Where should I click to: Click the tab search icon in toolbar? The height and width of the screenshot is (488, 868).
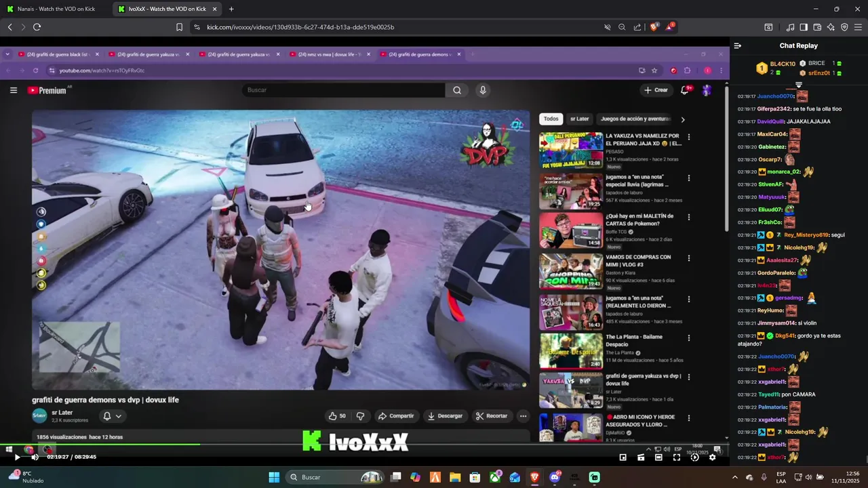coord(768,27)
